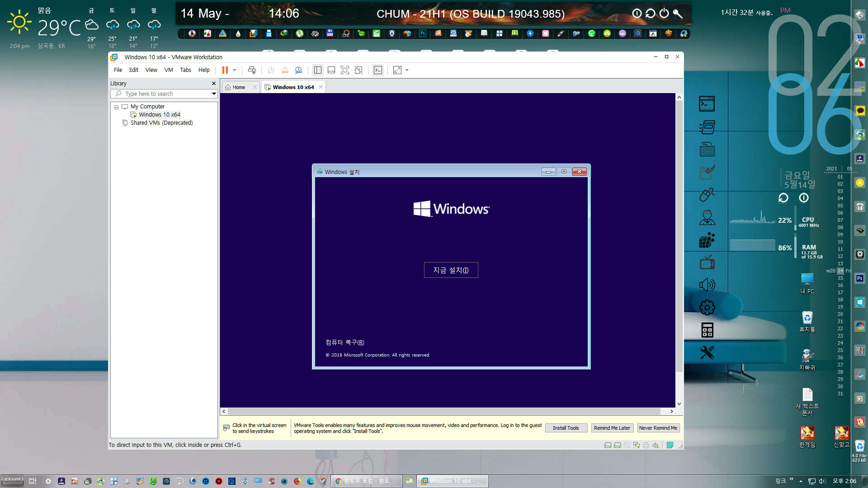
Task: Focus the Library search field
Action: pyautogui.click(x=164, y=94)
